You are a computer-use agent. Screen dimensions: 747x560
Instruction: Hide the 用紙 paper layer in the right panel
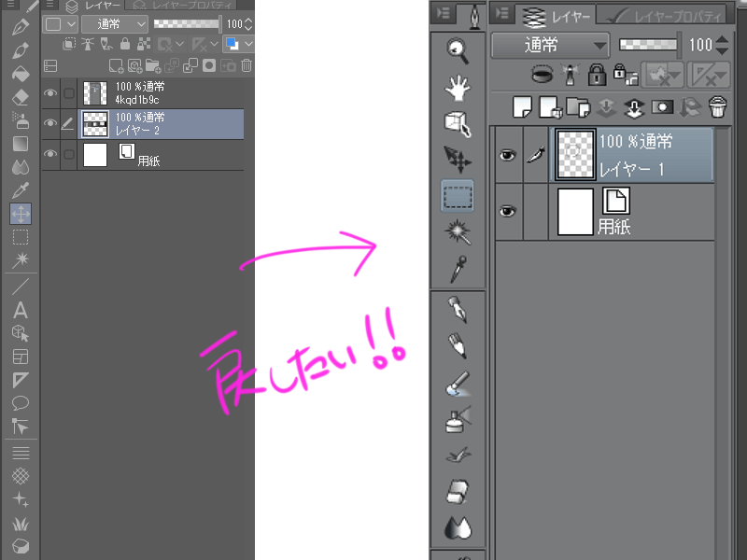pos(508,211)
